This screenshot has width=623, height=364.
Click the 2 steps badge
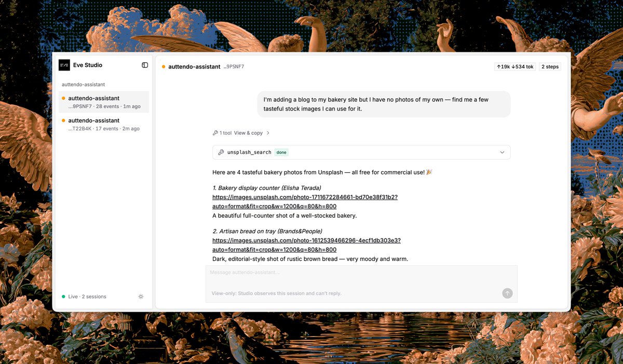pyautogui.click(x=550, y=66)
